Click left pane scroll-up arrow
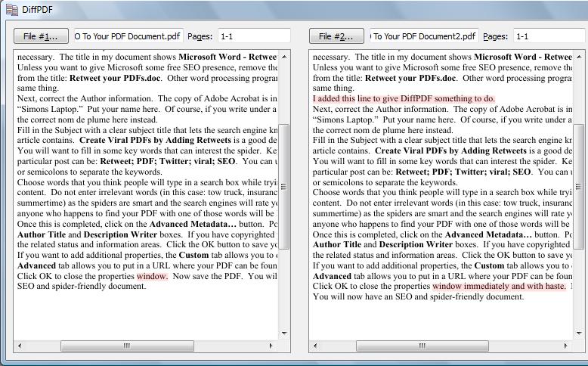 (284, 56)
